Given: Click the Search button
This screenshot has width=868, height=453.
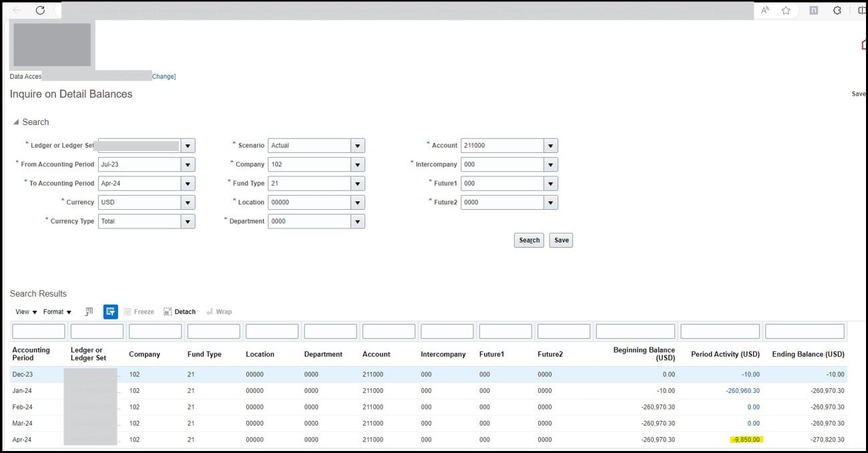Looking at the screenshot, I should [x=528, y=240].
